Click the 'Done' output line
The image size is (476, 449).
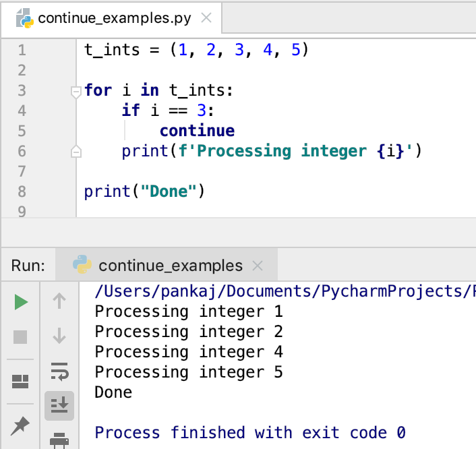click(x=113, y=392)
